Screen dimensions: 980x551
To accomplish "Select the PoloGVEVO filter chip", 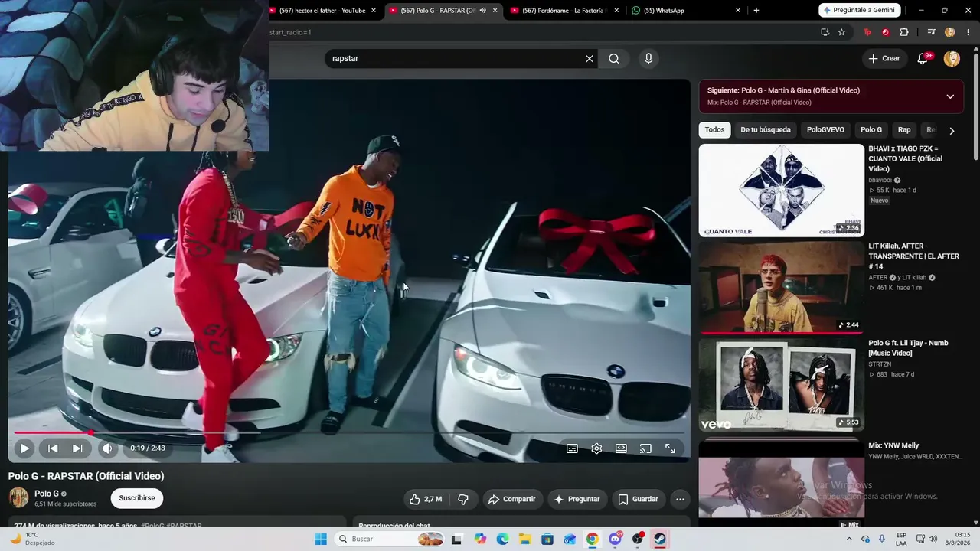I will [x=825, y=130].
